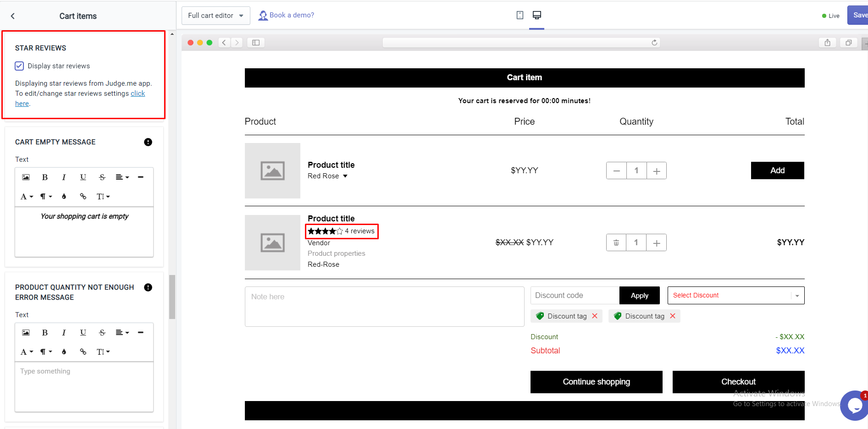Screen dimensions: 868x429
Task: Open font family dropdown in quantity error editor
Action: click(x=27, y=352)
